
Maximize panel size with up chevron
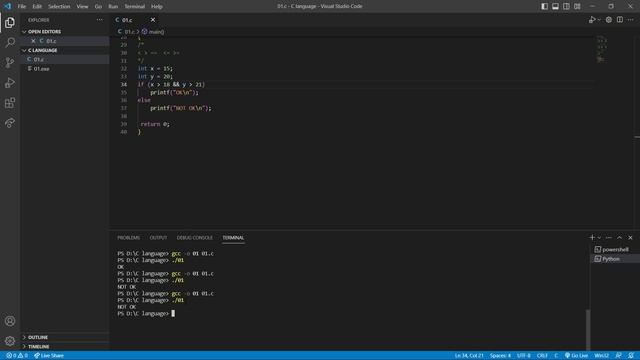coord(619,237)
